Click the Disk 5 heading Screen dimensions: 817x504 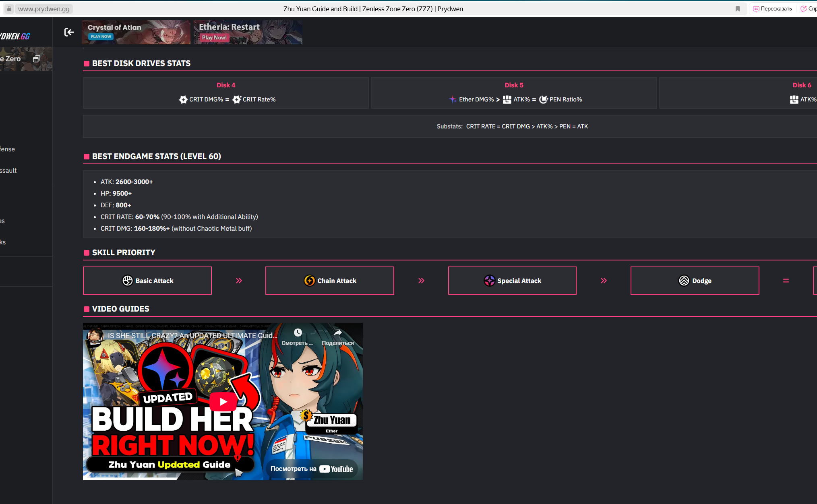(514, 85)
